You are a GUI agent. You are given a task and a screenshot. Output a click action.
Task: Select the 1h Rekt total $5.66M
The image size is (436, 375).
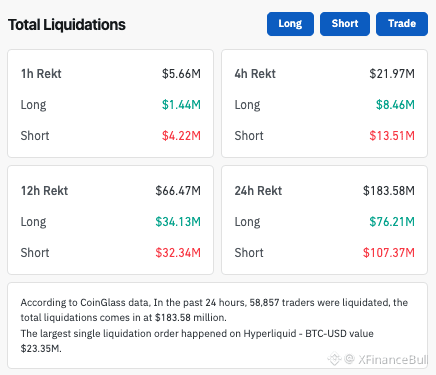point(181,74)
